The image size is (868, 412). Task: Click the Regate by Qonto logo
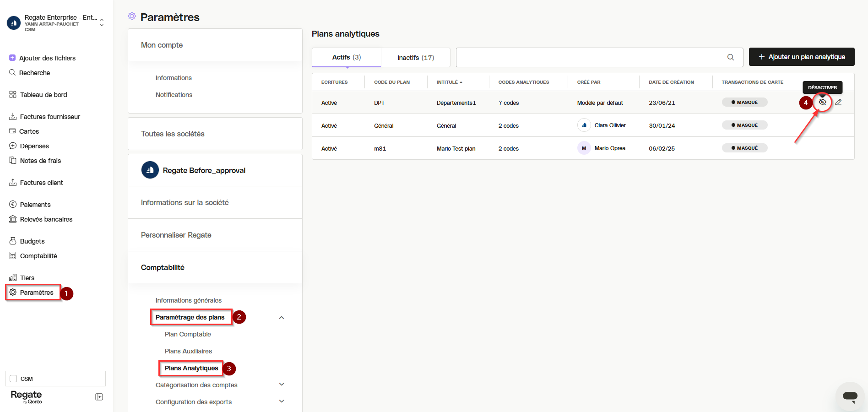[26, 396]
